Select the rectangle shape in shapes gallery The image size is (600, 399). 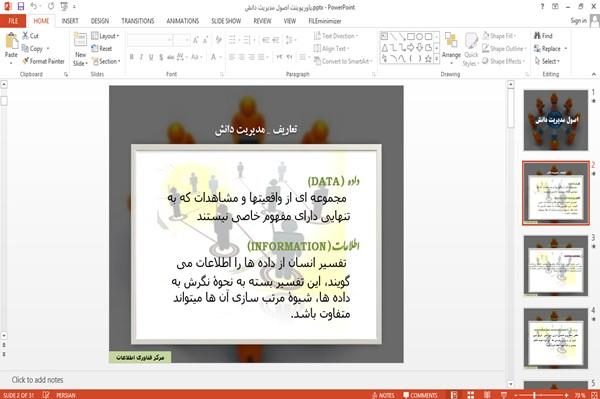point(411,37)
